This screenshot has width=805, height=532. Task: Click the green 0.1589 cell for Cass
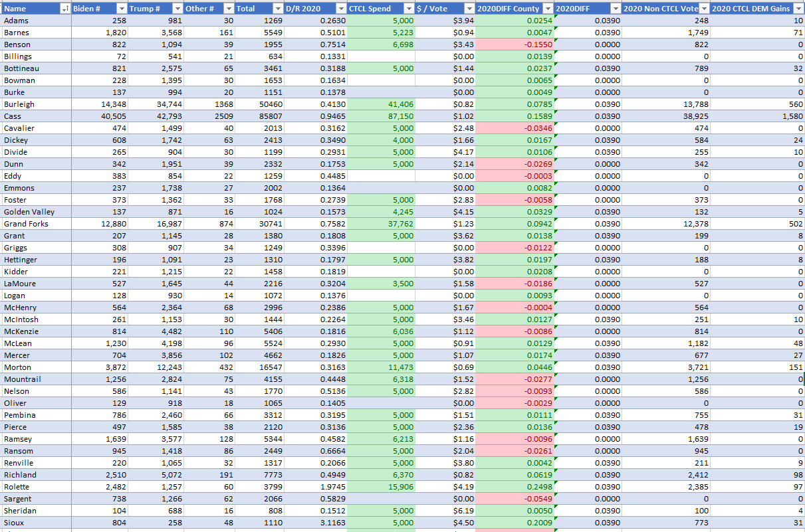[515, 116]
